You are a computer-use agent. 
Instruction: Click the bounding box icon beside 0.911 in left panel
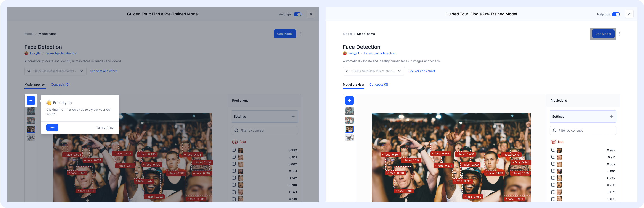234,158
